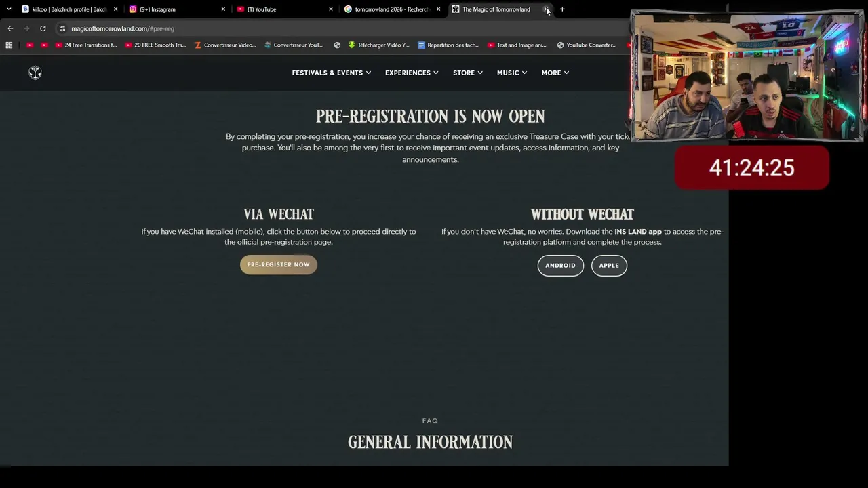Expand Festivals & Events menu

(331, 73)
